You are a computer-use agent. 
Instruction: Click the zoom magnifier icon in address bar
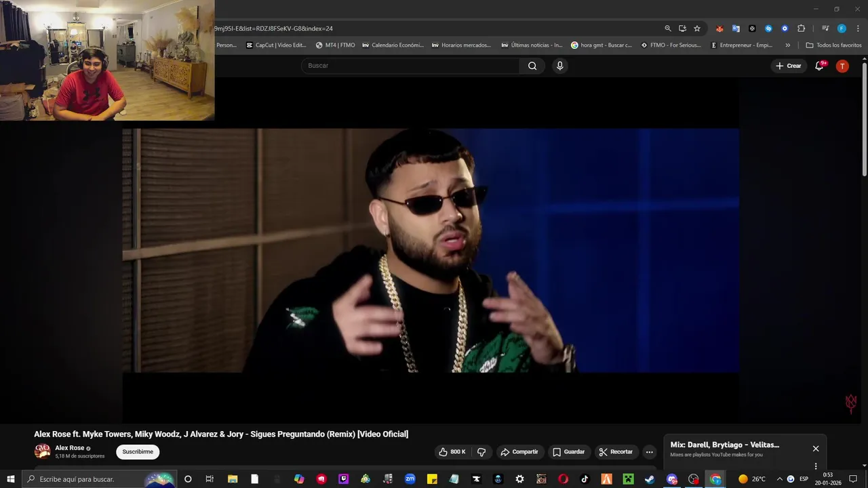(x=668, y=28)
